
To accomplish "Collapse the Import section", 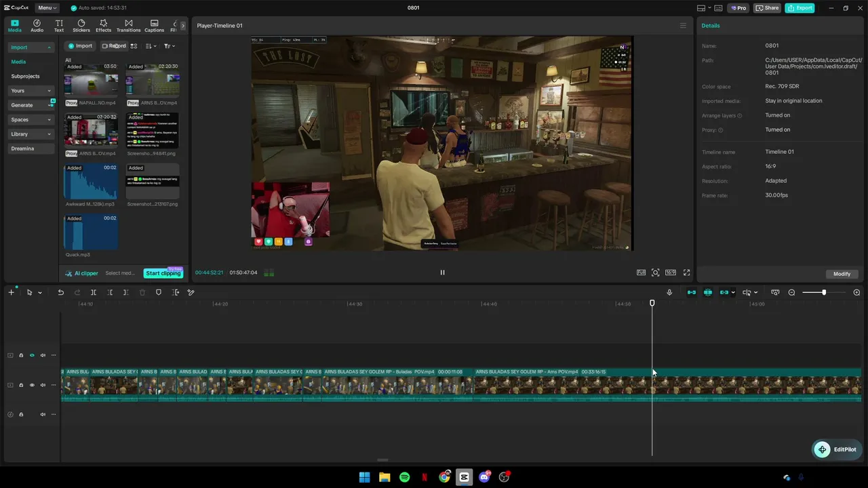I will 31,47.
